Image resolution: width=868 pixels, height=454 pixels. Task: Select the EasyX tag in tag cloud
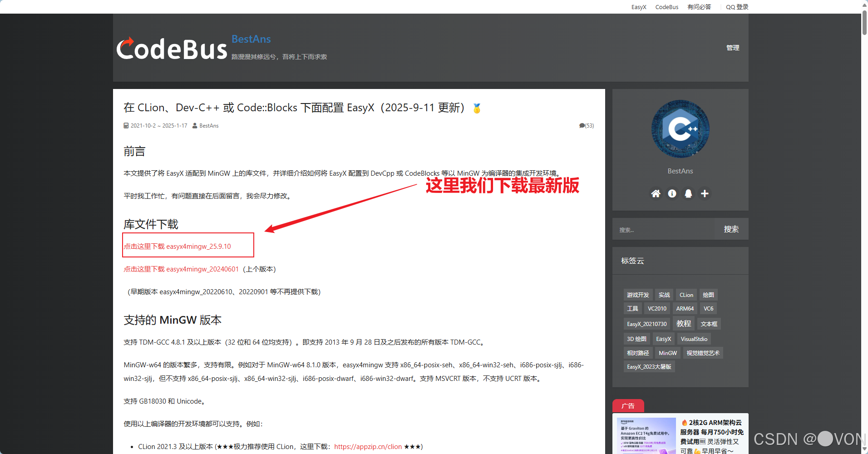(663, 339)
